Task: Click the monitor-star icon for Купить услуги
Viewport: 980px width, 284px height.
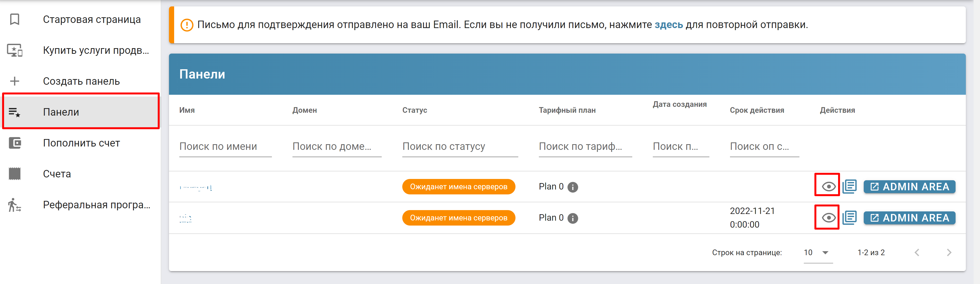Action: point(14,50)
